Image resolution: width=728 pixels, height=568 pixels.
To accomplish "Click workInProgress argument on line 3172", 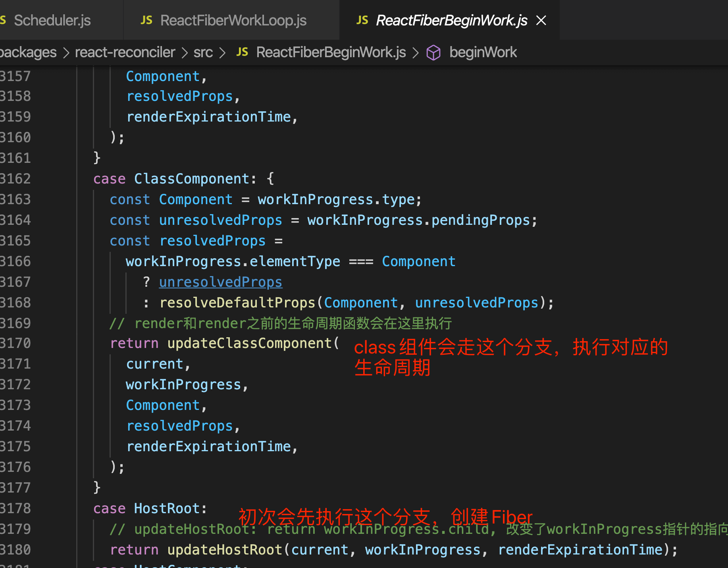I will (183, 384).
